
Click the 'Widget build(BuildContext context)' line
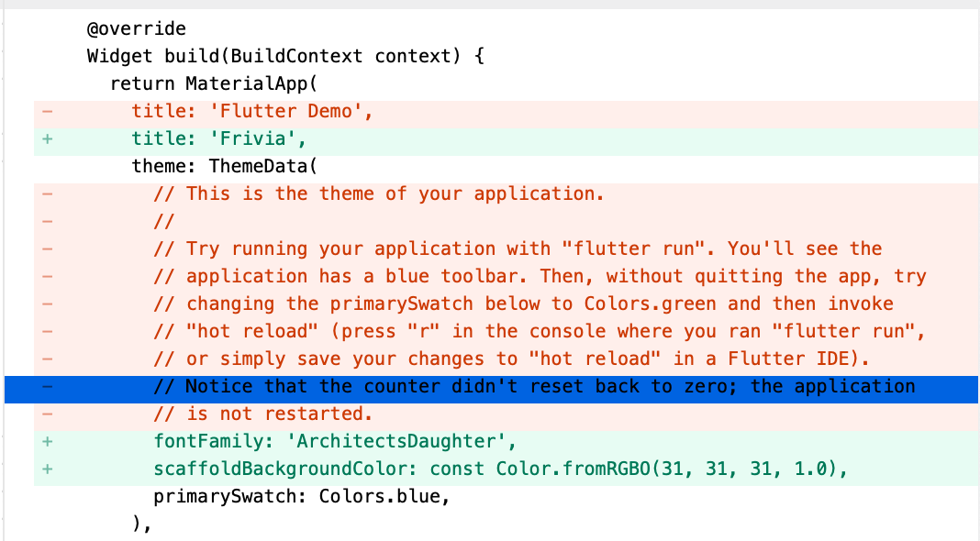(284, 57)
